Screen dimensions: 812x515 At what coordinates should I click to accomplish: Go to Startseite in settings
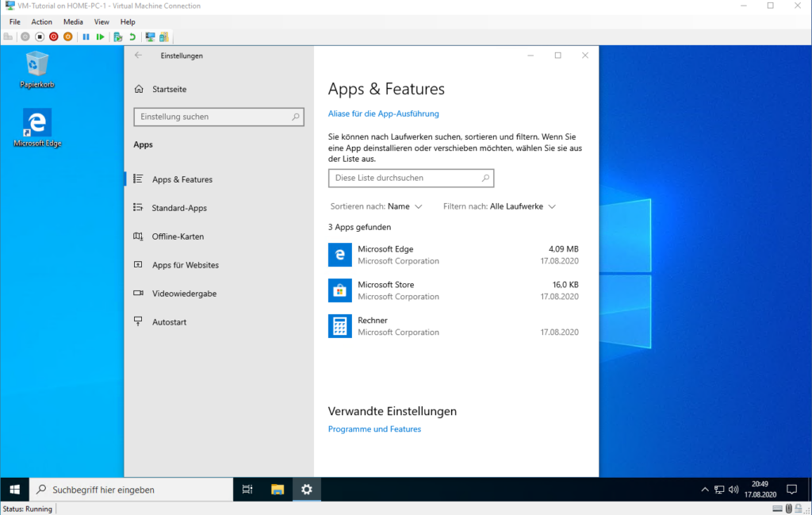pyautogui.click(x=170, y=89)
